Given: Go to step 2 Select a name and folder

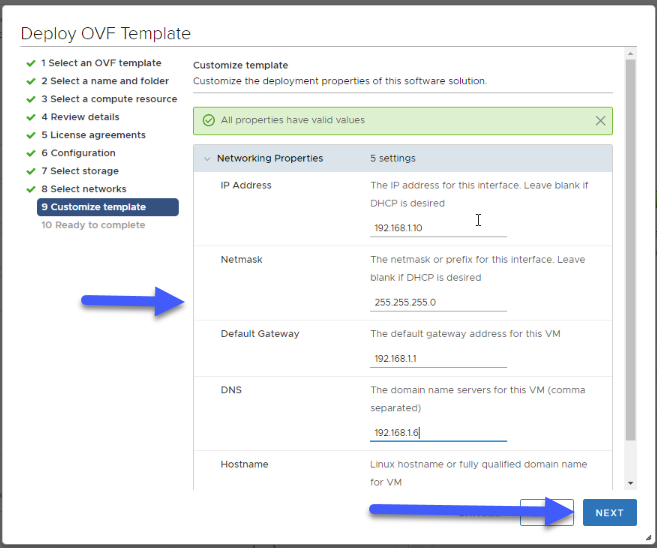Looking at the screenshot, I should coord(105,81).
